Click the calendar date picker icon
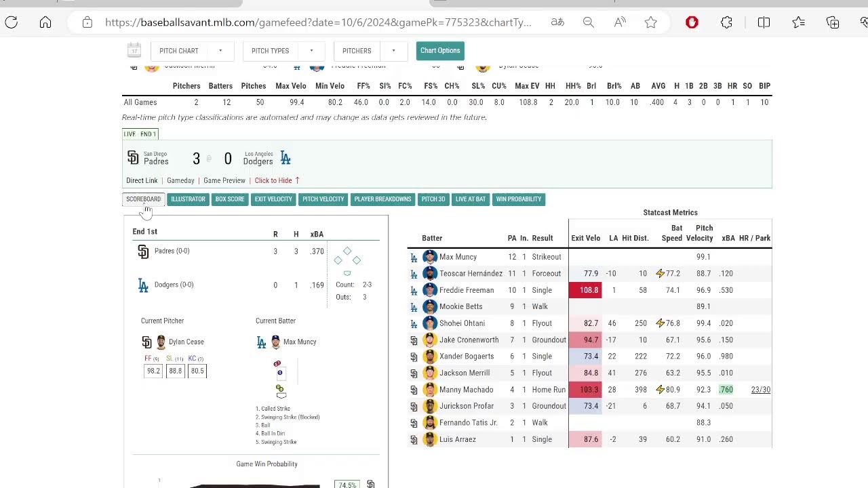The width and height of the screenshot is (868, 488). (x=134, y=50)
